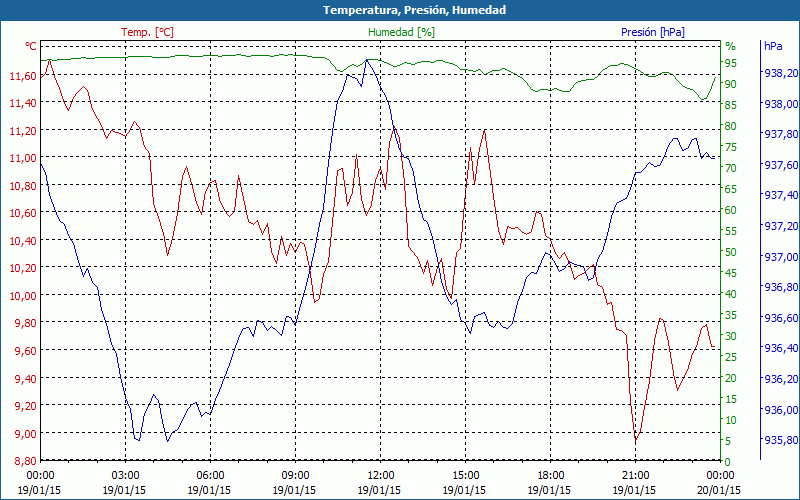This screenshot has height=500, width=800.
Task: Click the 40 humidity axis value
Action: click(731, 294)
